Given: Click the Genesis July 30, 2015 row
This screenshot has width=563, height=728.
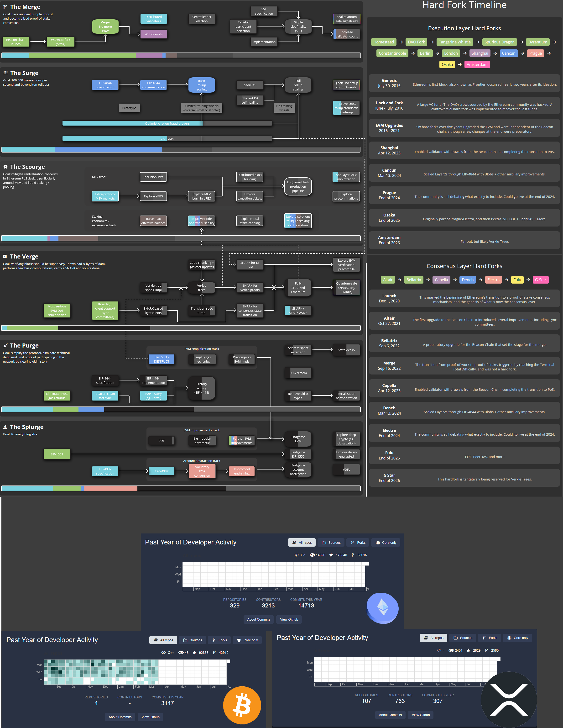Looking at the screenshot, I should 464,83.
